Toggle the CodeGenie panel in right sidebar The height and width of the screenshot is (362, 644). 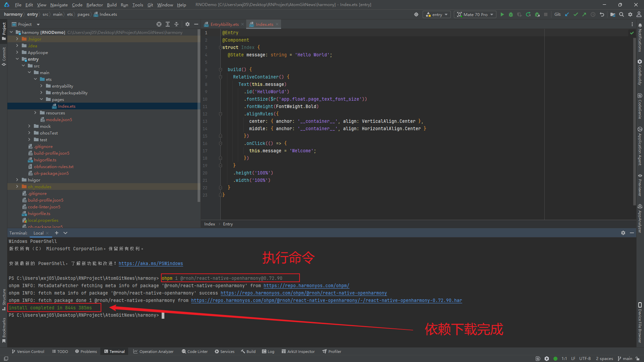point(640,106)
